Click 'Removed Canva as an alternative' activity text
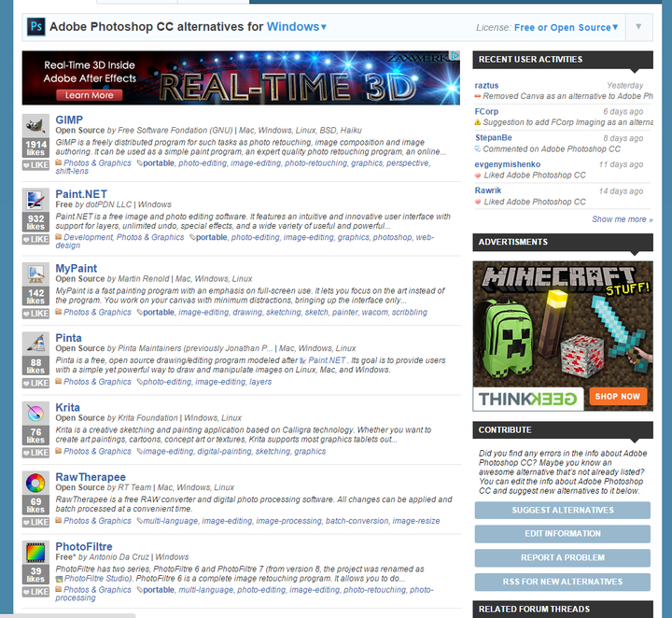This screenshot has height=618, width=672. pyautogui.click(x=567, y=96)
